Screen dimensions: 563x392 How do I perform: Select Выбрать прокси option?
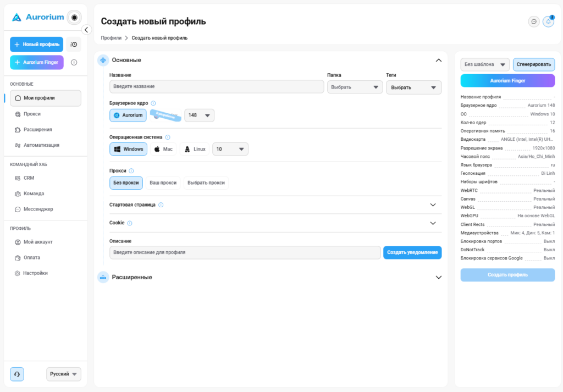[x=206, y=183]
